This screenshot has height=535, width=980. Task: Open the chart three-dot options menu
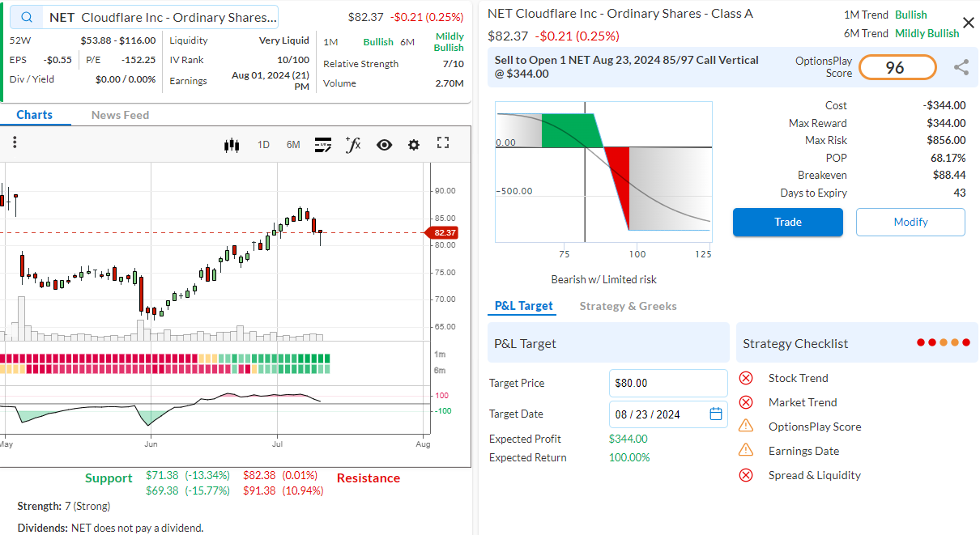tap(15, 142)
